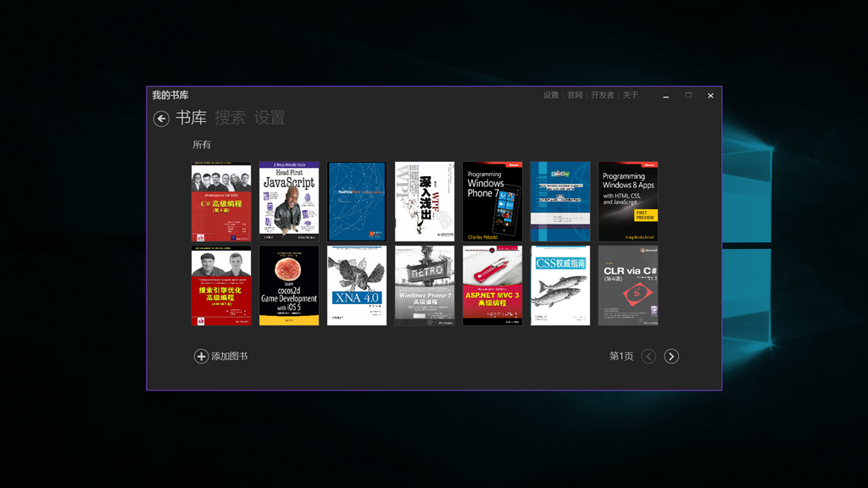Click the back arrow circle icon

click(x=161, y=119)
